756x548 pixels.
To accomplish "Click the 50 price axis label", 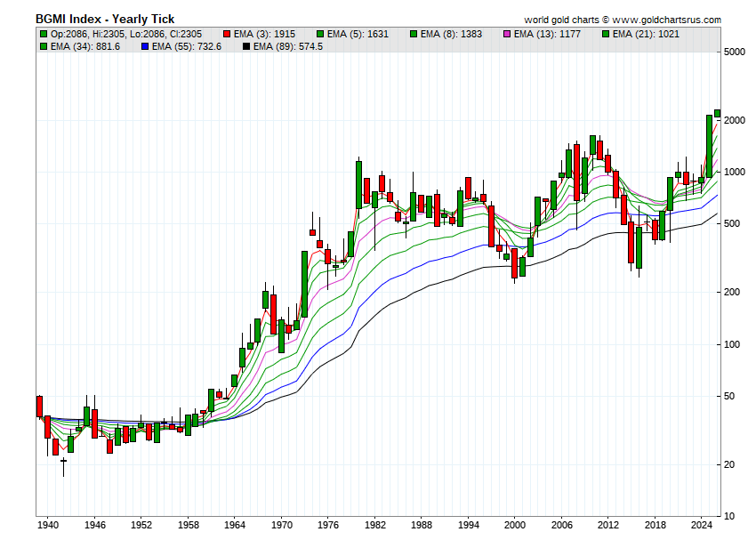I will (729, 396).
